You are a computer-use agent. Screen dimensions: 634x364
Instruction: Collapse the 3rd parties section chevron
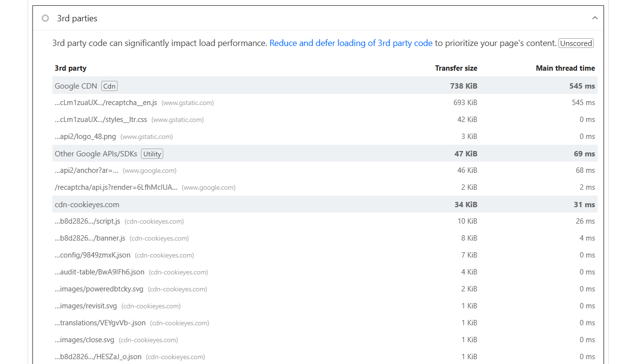595,18
